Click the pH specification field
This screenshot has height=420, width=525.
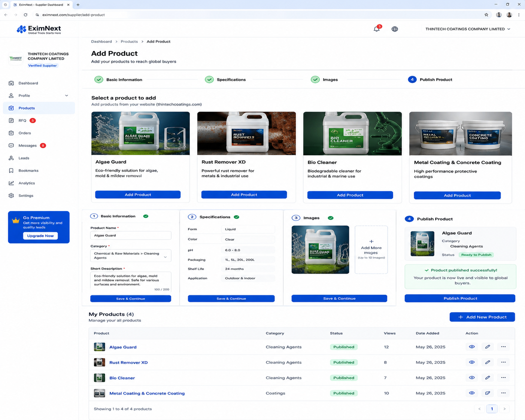point(248,250)
